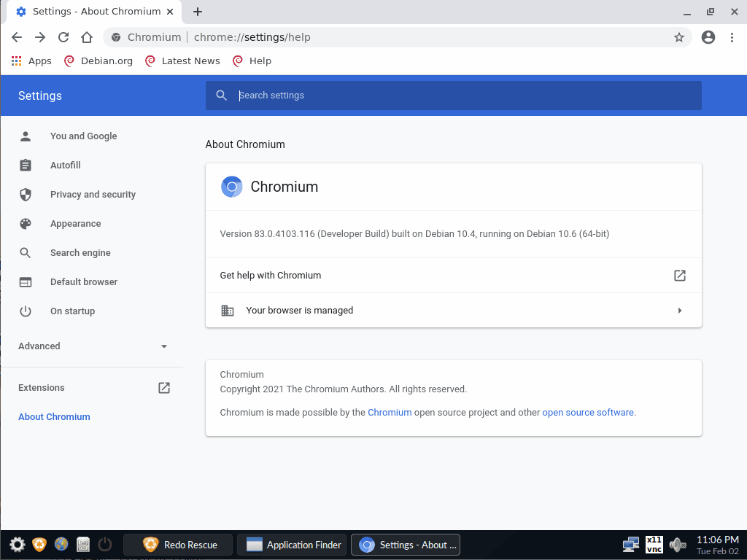This screenshot has width=747, height=560.
Task: Click the site info icon in address bar
Action: [x=116, y=37]
